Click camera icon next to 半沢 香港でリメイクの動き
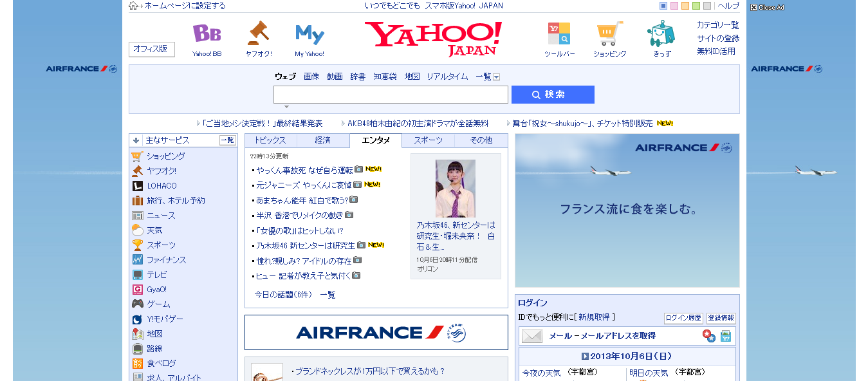The width and height of the screenshot is (868, 381). 349,214
